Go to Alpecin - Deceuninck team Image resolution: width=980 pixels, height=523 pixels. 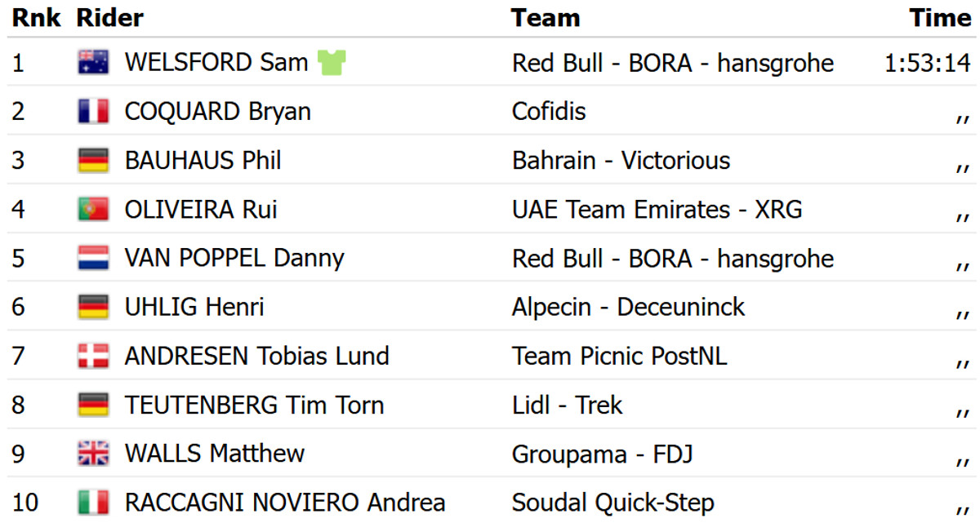click(628, 308)
